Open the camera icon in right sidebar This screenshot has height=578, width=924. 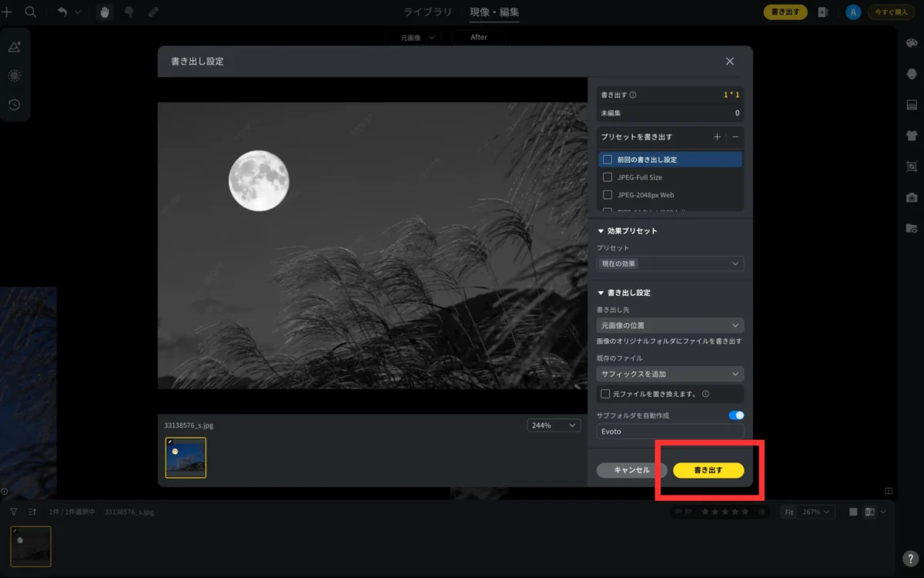pyautogui.click(x=912, y=197)
